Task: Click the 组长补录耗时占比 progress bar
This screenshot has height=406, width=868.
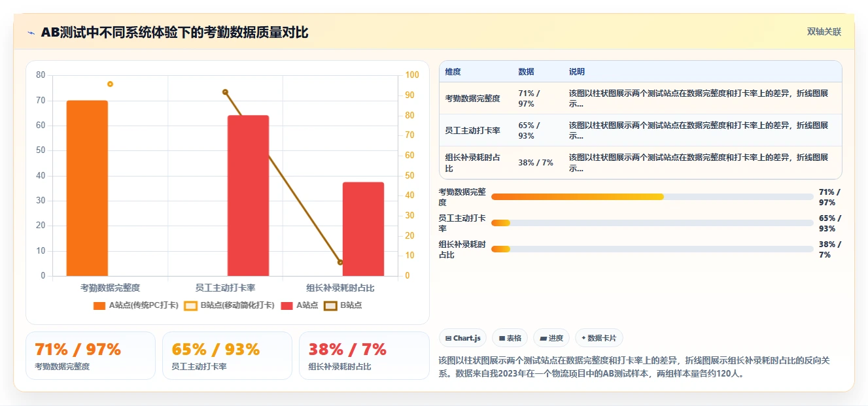Action: click(x=652, y=249)
